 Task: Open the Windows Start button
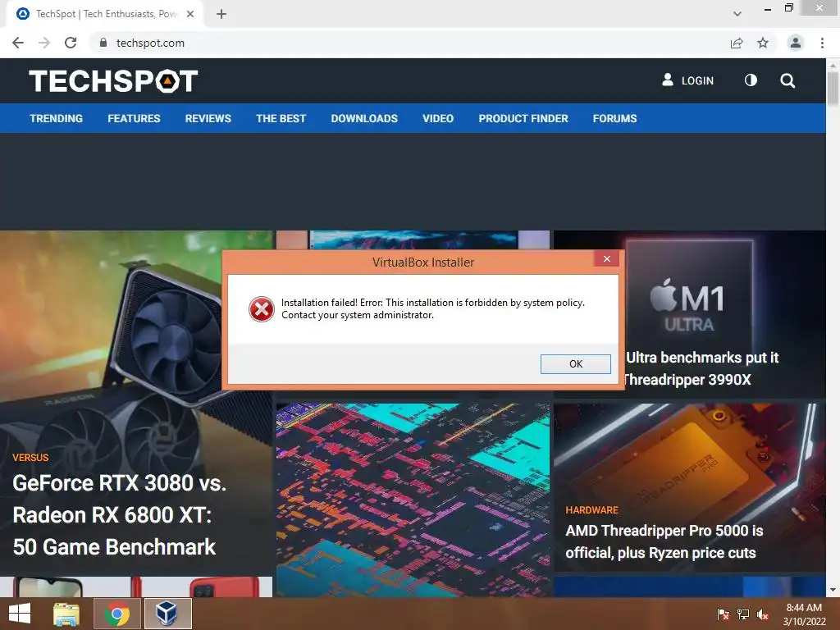pyautogui.click(x=20, y=614)
